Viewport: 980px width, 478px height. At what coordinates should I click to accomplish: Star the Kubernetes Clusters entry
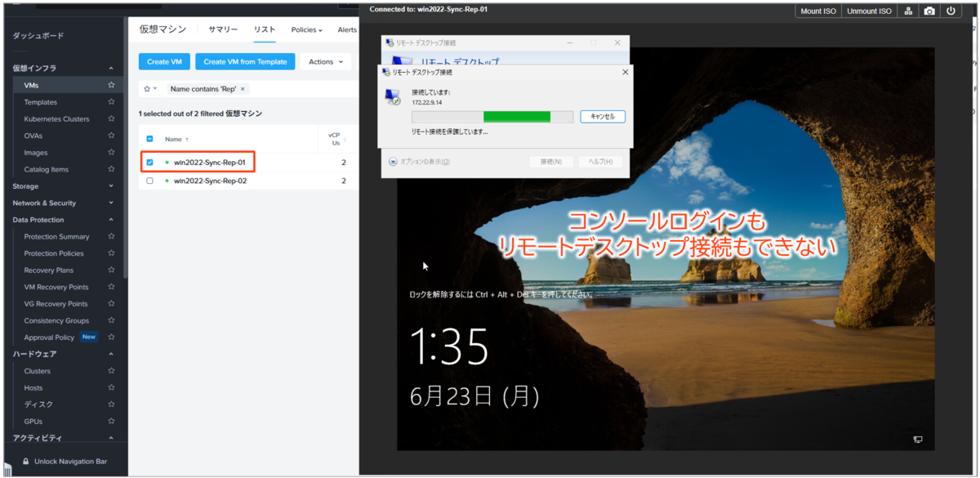[x=111, y=118]
